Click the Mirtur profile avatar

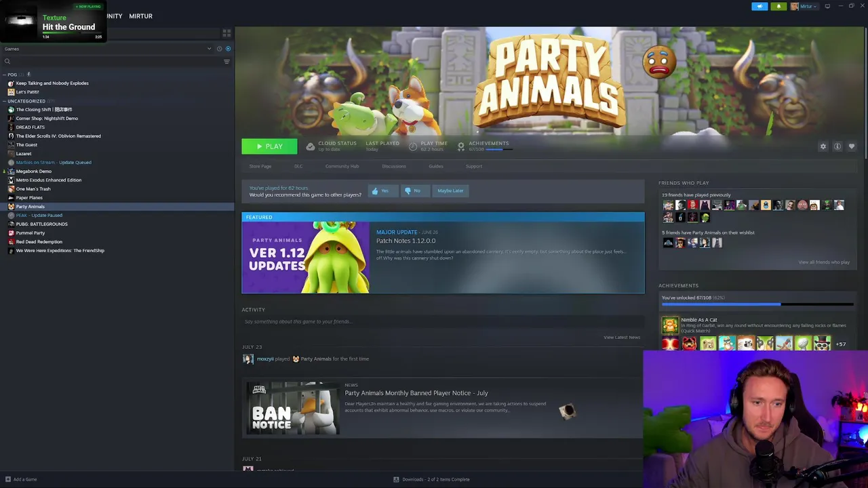click(794, 6)
